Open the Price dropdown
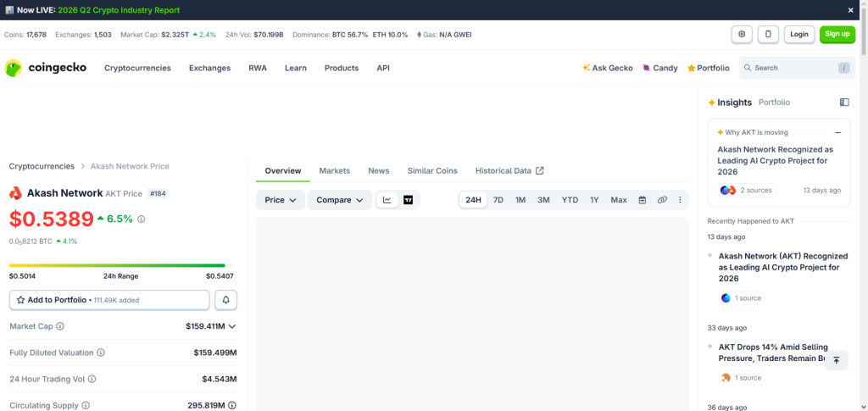 (281, 200)
